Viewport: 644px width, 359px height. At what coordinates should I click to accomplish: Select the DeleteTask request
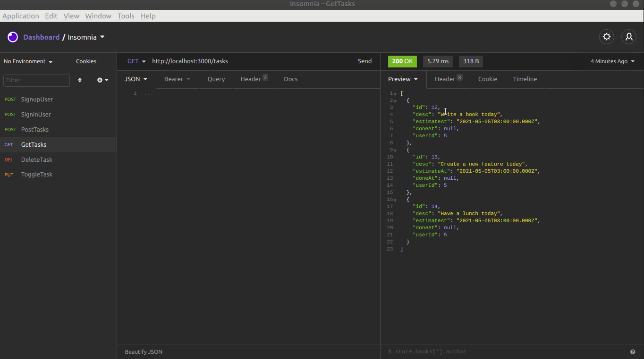[36, 159]
